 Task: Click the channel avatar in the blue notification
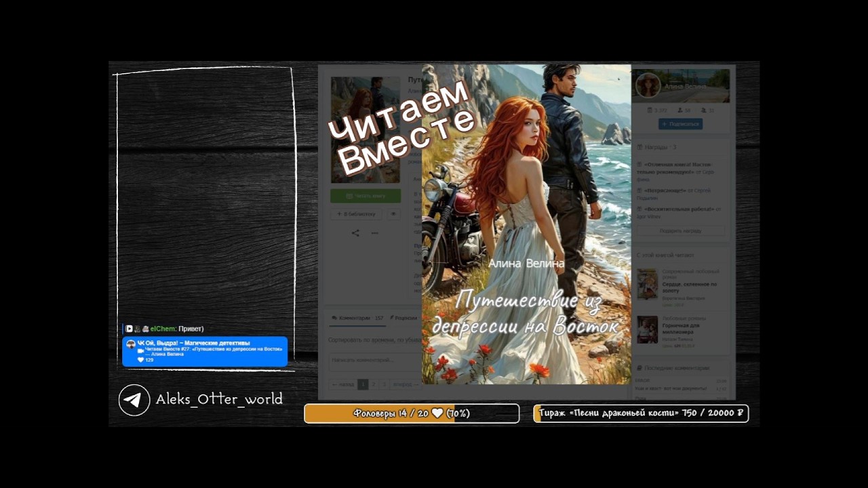point(130,344)
